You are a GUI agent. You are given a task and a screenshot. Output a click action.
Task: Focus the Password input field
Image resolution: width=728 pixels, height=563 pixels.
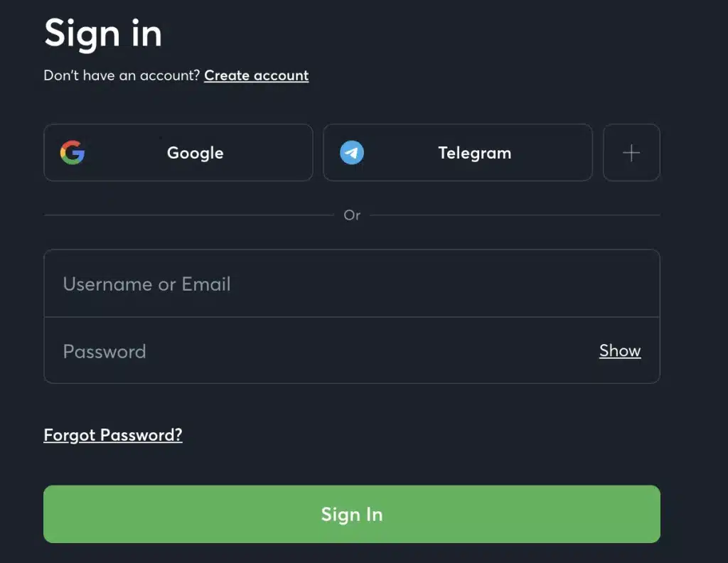pos(320,351)
